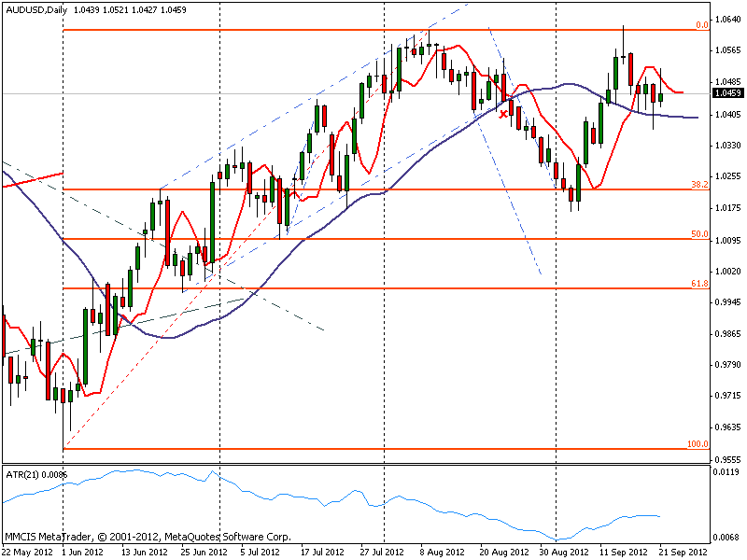
Task: Click the 20 Aug 2012 date label
Action: pos(504,553)
